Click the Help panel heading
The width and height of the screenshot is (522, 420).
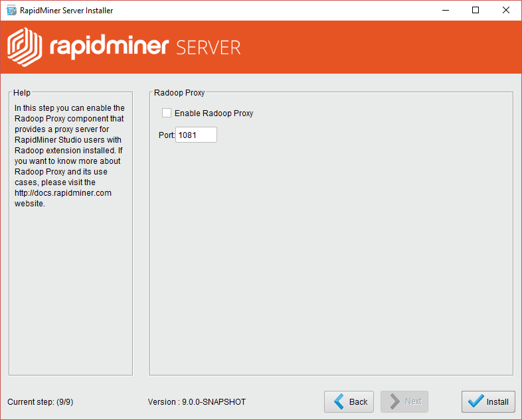point(22,93)
